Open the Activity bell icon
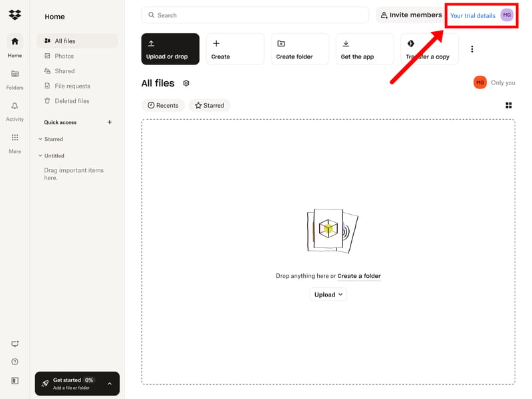This screenshot has width=532, height=399. point(15,106)
